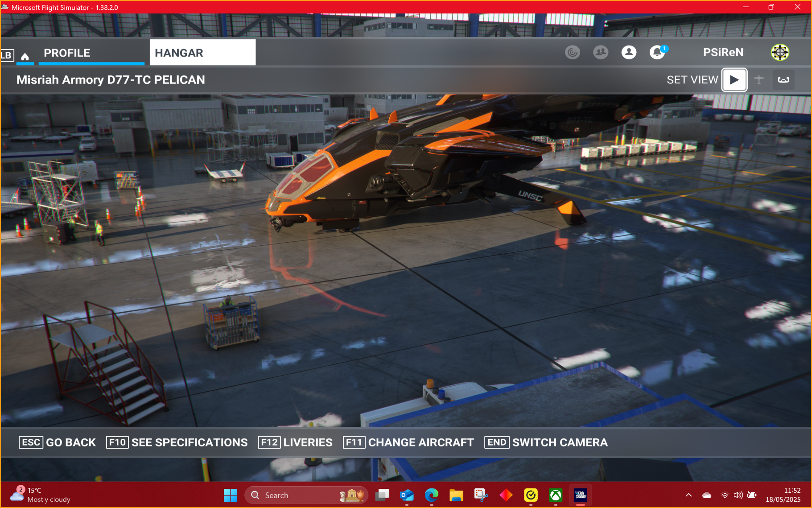Click SWITCH CAMERA button
812x508 pixels.
coord(560,442)
